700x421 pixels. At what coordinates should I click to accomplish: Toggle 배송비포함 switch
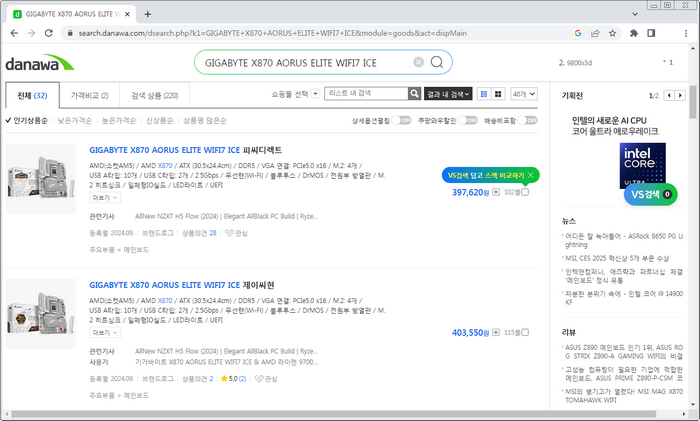point(528,121)
